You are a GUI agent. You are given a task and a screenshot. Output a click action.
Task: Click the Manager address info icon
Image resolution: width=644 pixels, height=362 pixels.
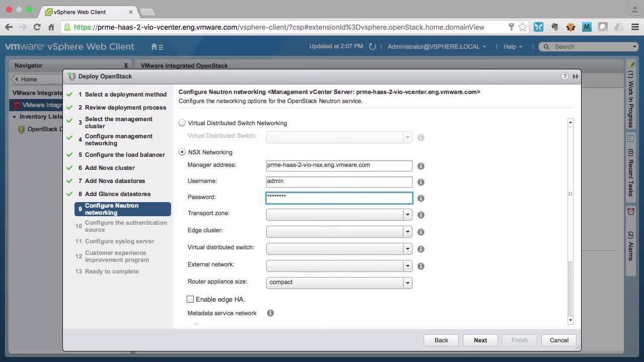click(421, 166)
